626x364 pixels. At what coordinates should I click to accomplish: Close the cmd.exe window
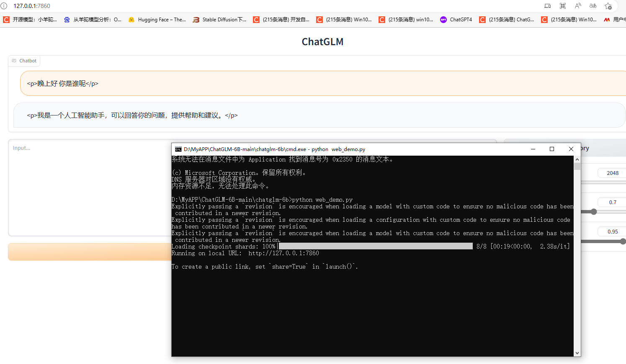tap(571, 149)
